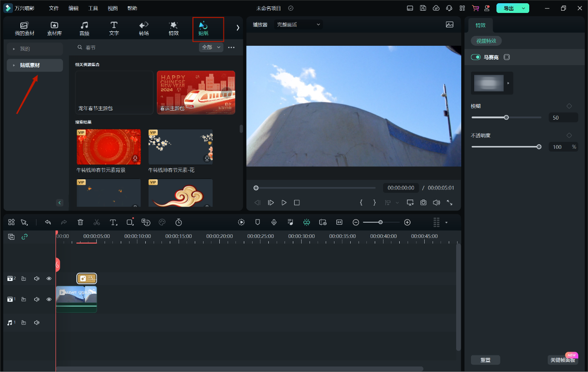Toggle the 马赛克 effect switch off
The image size is (588, 372).
coord(476,57)
